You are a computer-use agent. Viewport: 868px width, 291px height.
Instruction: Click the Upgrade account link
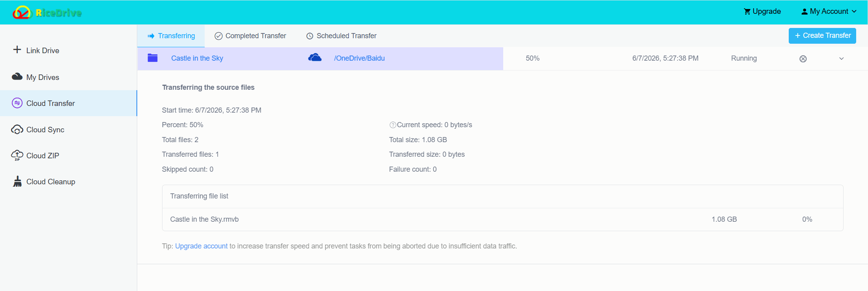[201, 246]
